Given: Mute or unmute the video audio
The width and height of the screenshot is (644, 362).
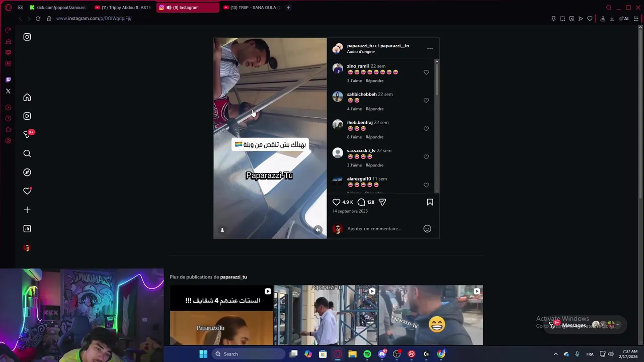Looking at the screenshot, I should click(x=317, y=230).
